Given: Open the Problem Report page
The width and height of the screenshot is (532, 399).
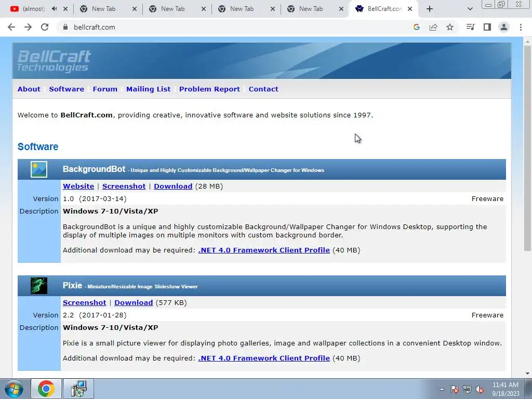Looking at the screenshot, I should click(209, 89).
